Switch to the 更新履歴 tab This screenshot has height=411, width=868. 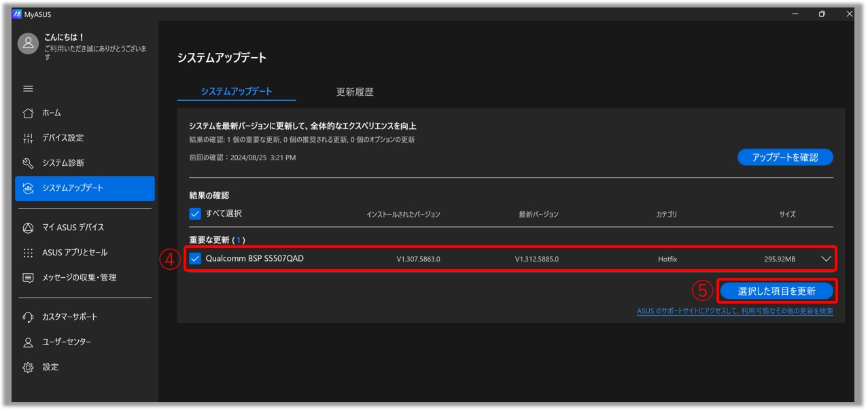point(355,92)
